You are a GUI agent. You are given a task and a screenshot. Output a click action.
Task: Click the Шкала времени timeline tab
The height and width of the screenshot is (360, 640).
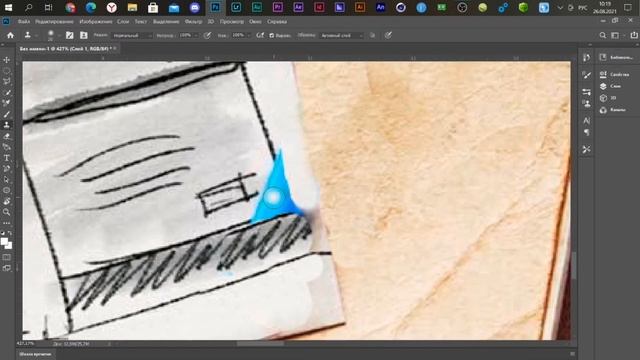35,354
